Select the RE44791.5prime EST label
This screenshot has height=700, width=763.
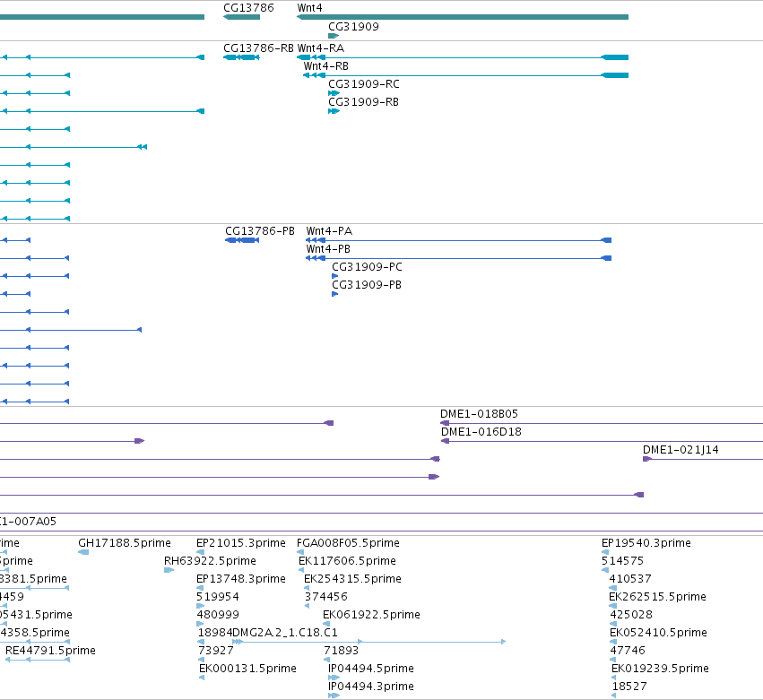click(x=50, y=651)
